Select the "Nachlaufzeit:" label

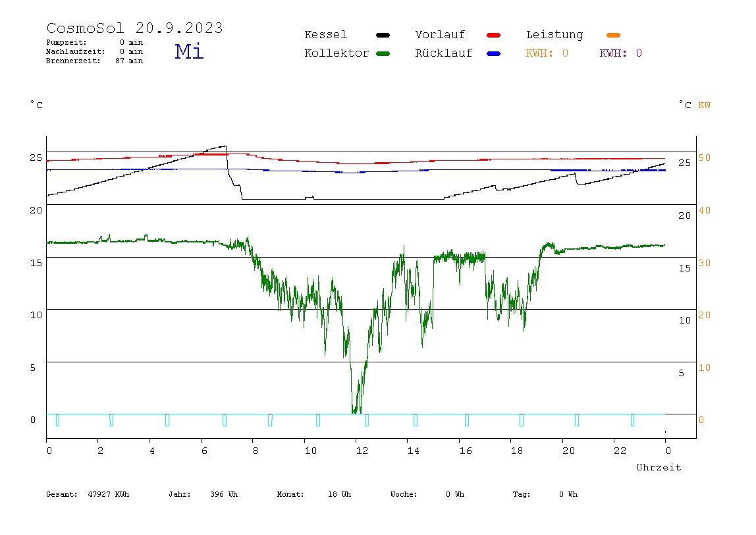76,51
